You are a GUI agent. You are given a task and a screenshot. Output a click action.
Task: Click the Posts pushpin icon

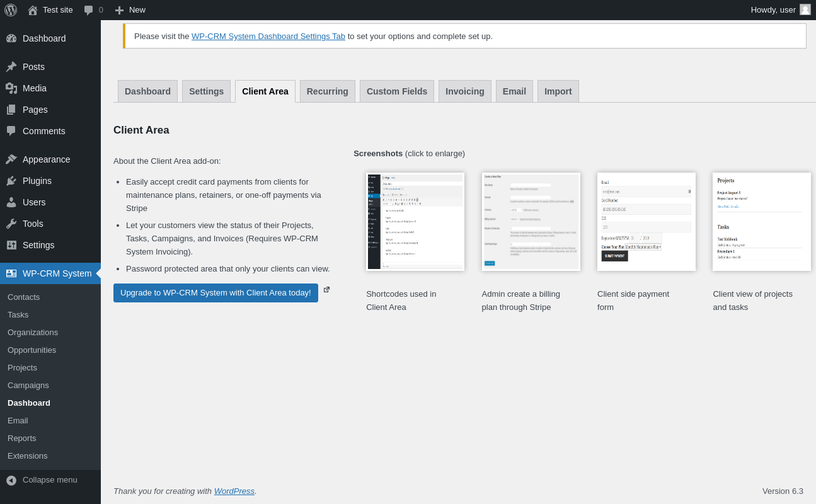coord(11,67)
